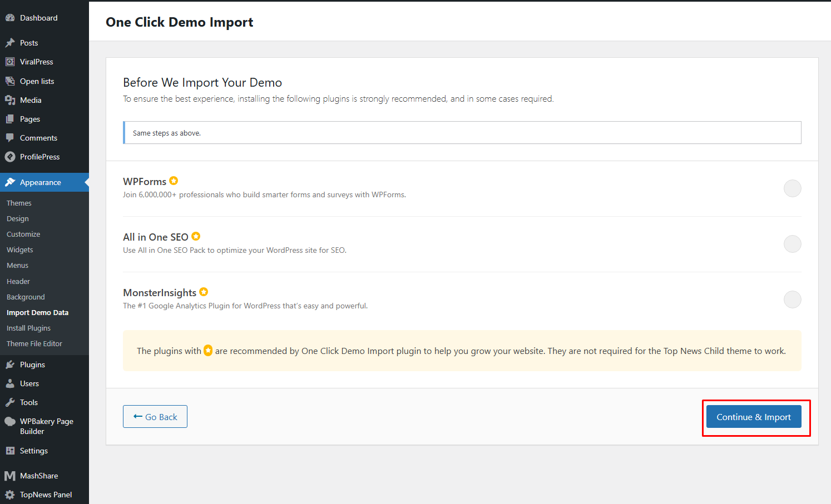
Task: Click the Dashboard gauge icon
Action: [x=10, y=18]
